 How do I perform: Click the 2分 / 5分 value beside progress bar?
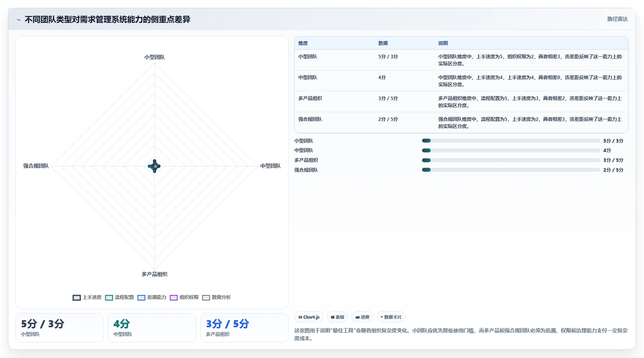click(x=613, y=170)
